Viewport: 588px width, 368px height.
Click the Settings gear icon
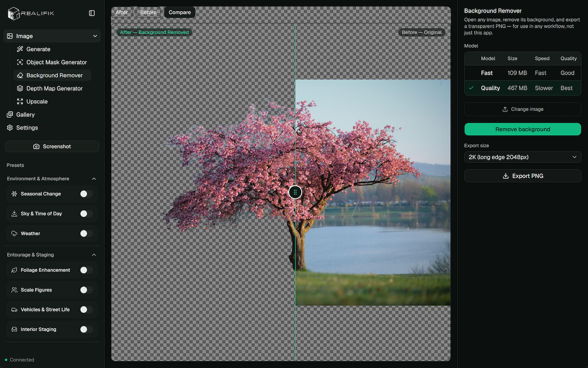pos(10,128)
